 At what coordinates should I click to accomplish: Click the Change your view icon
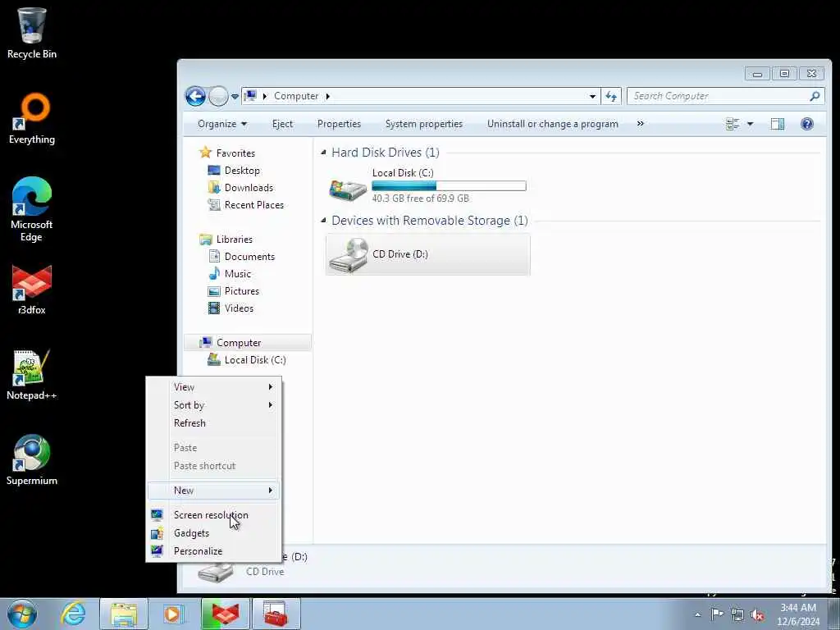coord(733,125)
